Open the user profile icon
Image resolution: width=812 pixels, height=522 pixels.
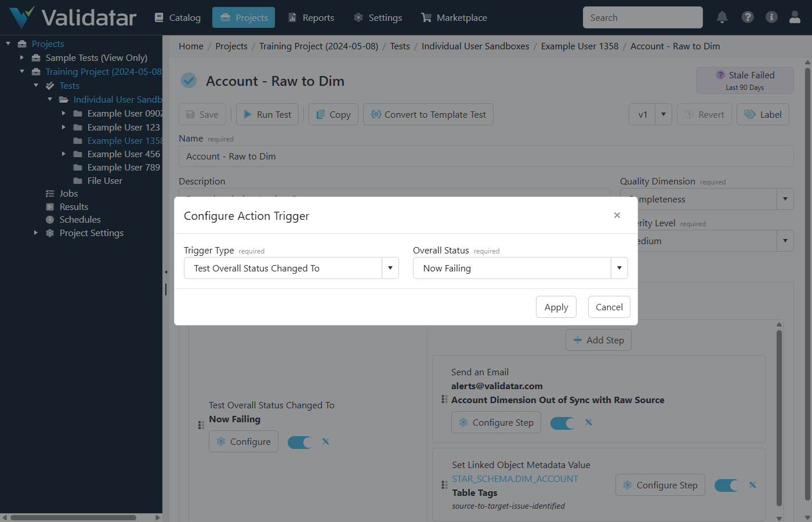[x=795, y=17]
